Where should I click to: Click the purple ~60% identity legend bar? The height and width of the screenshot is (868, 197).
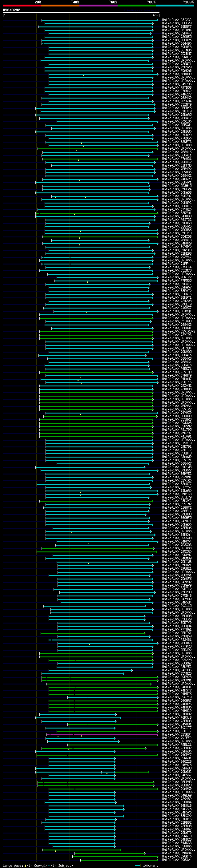point(99,6)
